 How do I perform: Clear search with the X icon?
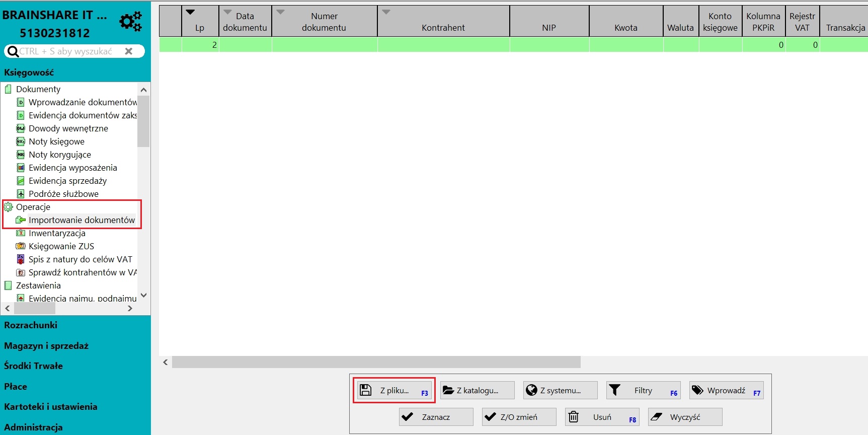coord(129,51)
